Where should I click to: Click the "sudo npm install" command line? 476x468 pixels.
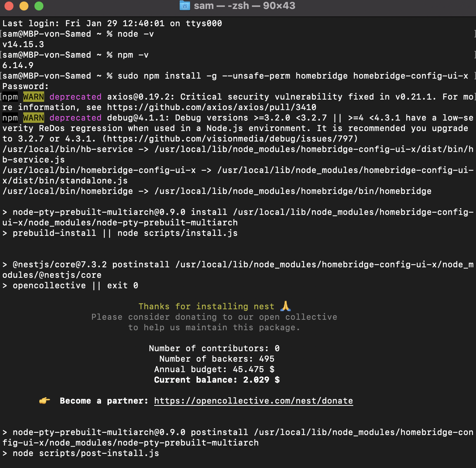(293, 76)
